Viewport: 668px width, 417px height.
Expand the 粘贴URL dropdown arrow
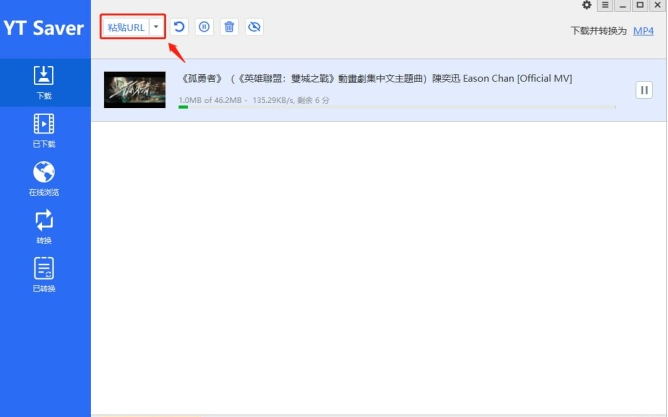(x=156, y=27)
